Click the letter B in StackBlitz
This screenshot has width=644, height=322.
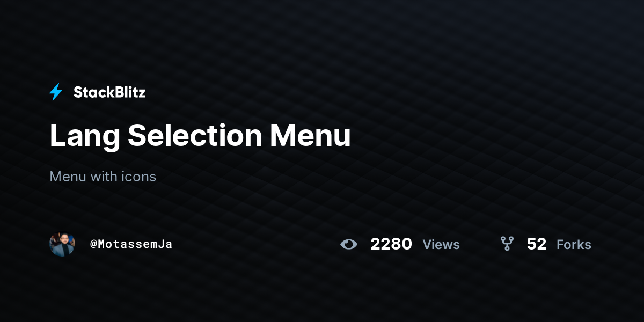116,92
